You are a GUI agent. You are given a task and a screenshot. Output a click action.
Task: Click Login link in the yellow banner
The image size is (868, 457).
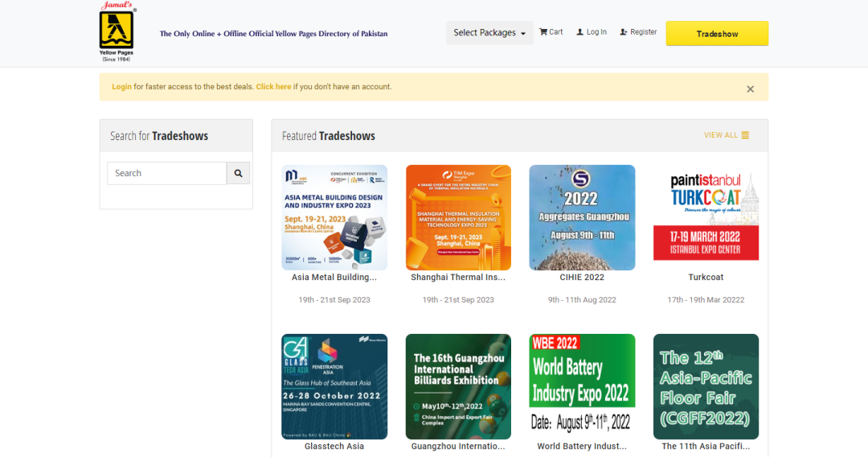pyautogui.click(x=122, y=87)
